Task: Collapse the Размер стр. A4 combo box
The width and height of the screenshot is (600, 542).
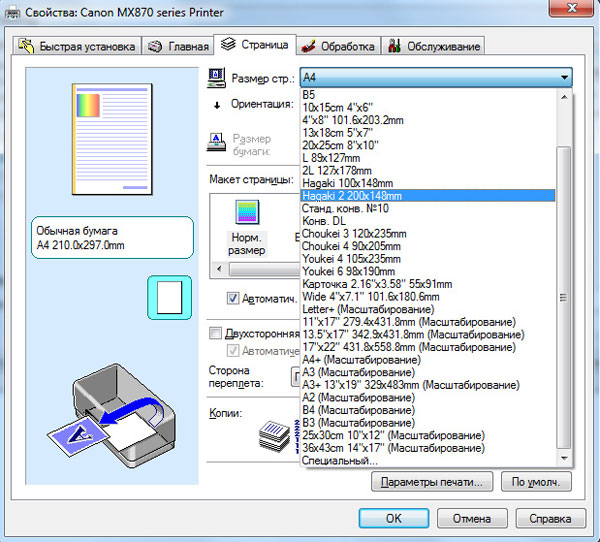Action: point(436,77)
